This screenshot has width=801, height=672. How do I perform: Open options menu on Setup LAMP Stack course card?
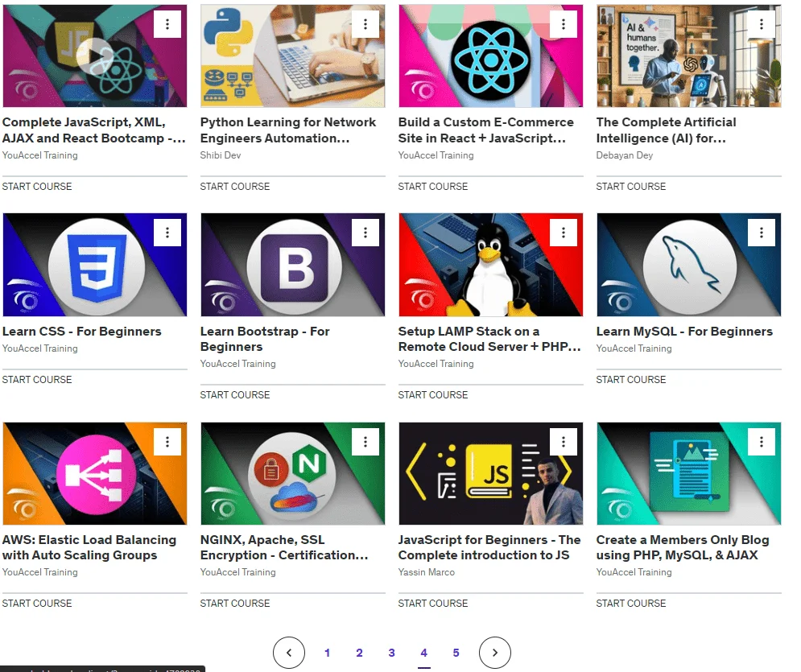(x=564, y=233)
